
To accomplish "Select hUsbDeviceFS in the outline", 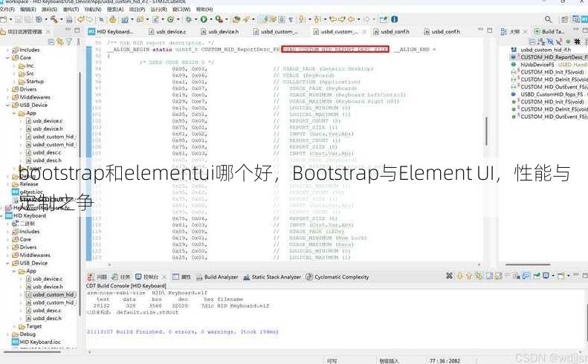I will pos(537,65).
